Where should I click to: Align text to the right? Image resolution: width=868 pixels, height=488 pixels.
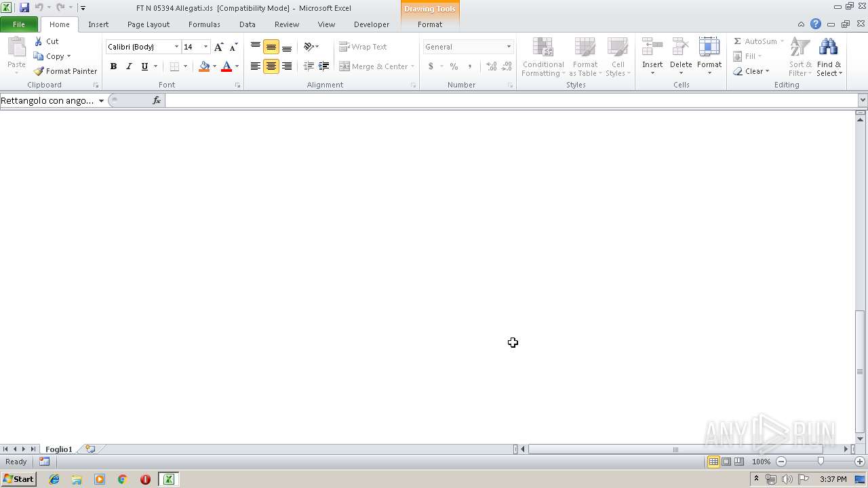point(287,66)
